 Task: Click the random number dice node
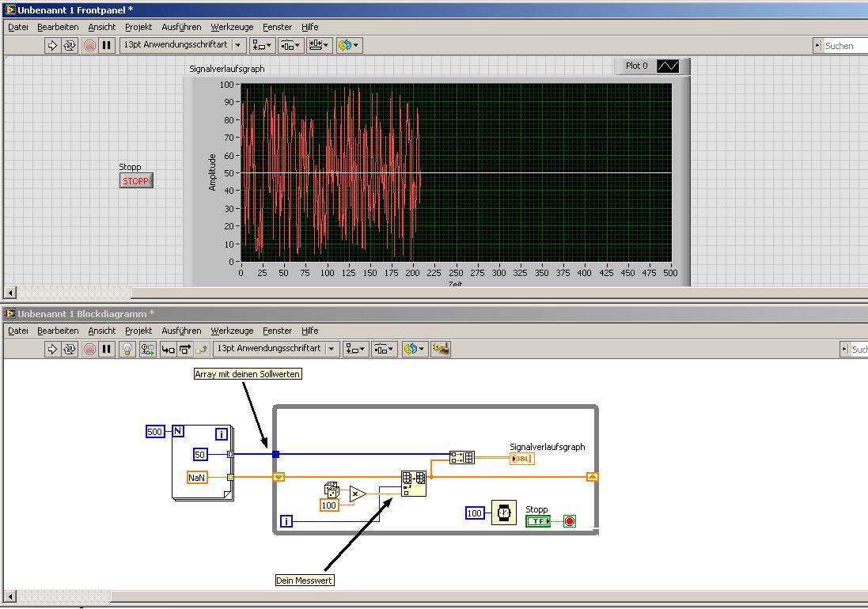[332, 490]
